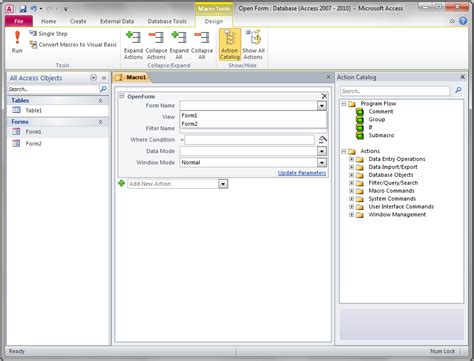This screenshot has height=361, width=474.
Task: Close the Action Catalog pane
Action: coord(462,77)
